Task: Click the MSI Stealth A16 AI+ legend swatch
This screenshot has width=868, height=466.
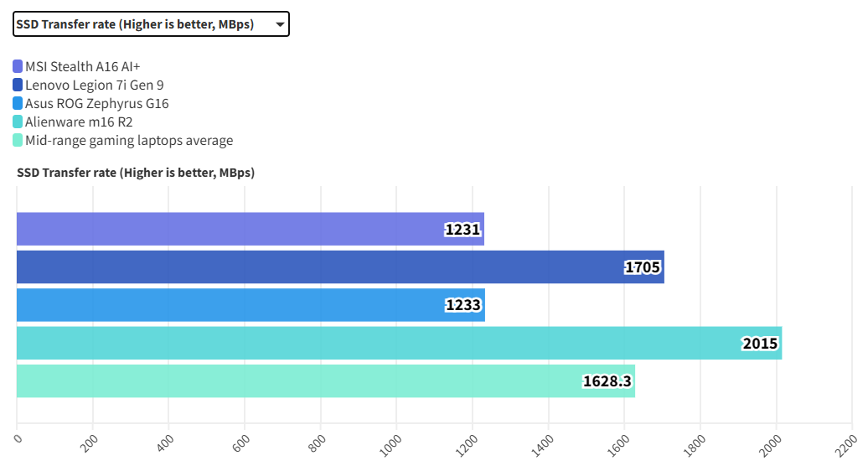Action: [18, 66]
